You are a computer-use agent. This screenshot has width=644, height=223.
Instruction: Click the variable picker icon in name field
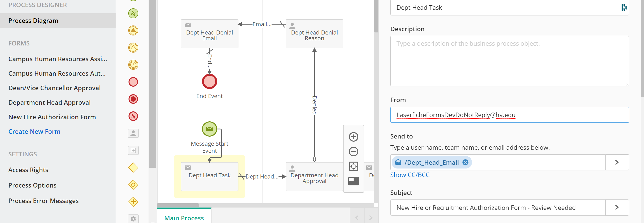pos(624,7)
